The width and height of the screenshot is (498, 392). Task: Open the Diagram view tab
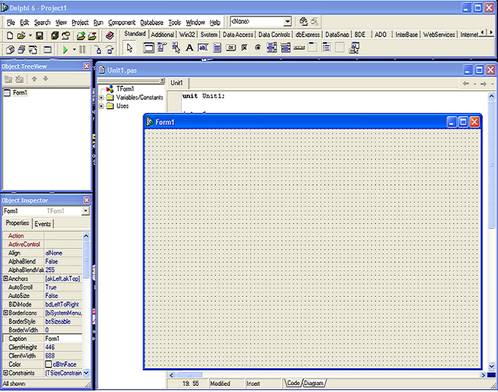[314, 383]
